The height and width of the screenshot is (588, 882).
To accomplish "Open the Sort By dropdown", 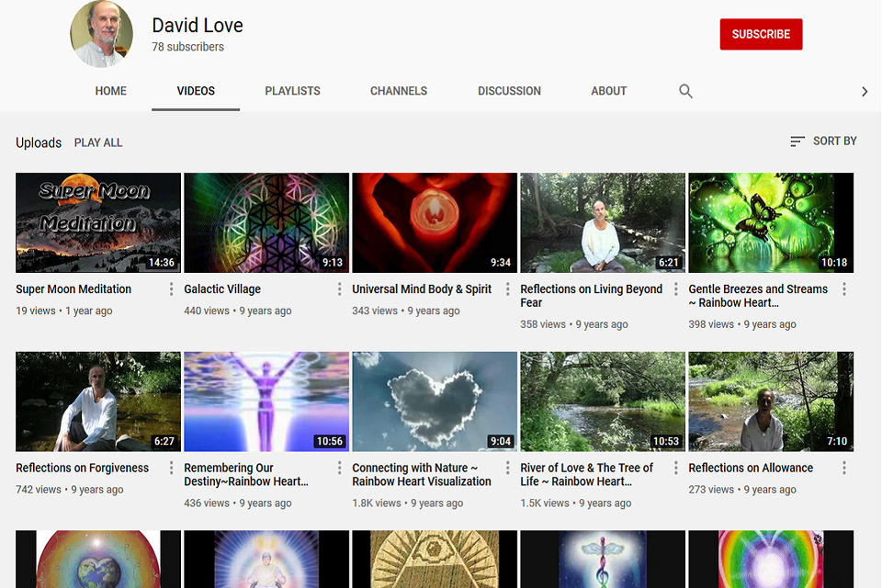I will click(823, 141).
